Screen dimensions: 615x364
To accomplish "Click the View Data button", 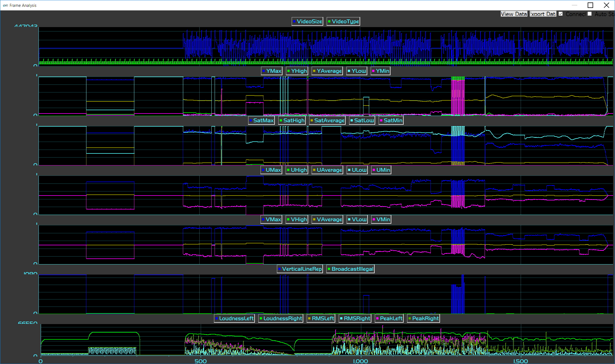I will [514, 14].
